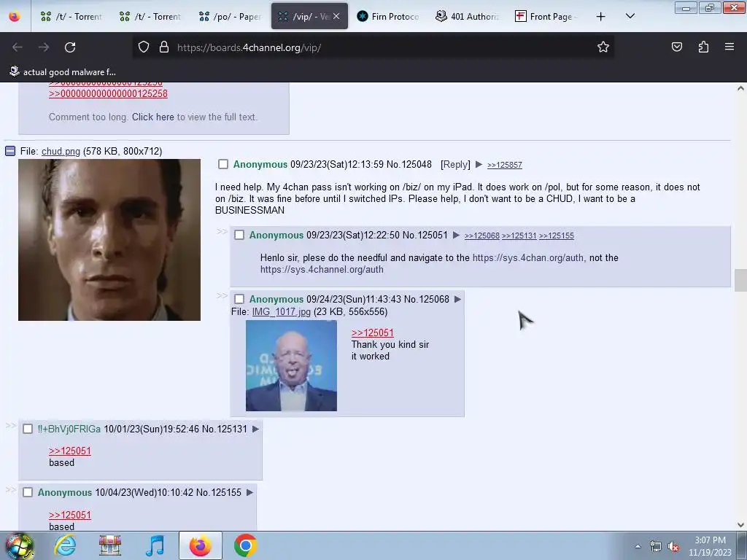Open post menu arrow for No.125068
Image resolution: width=747 pixels, height=560 pixels.
(457, 299)
